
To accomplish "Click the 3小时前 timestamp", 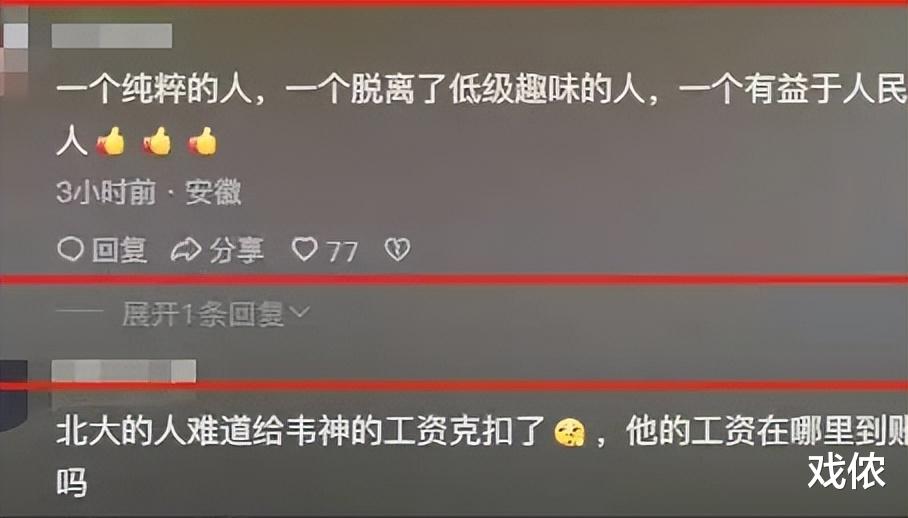I will [x=106, y=192].
